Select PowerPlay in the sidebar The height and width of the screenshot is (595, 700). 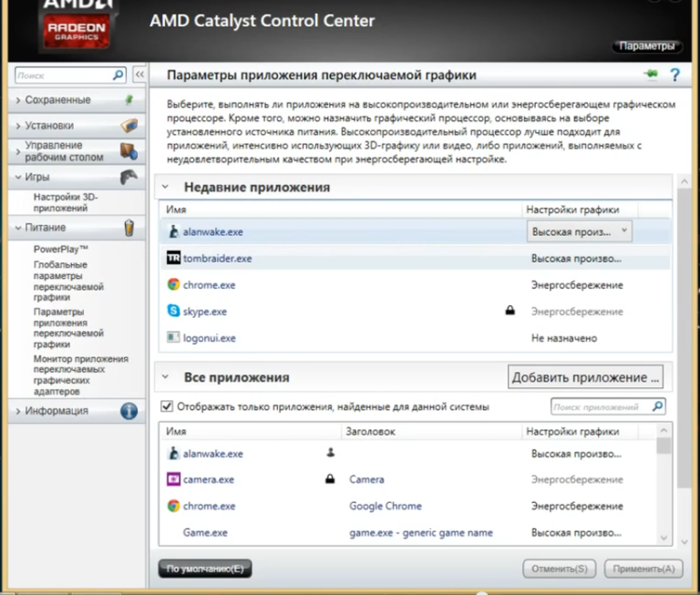[x=60, y=249]
